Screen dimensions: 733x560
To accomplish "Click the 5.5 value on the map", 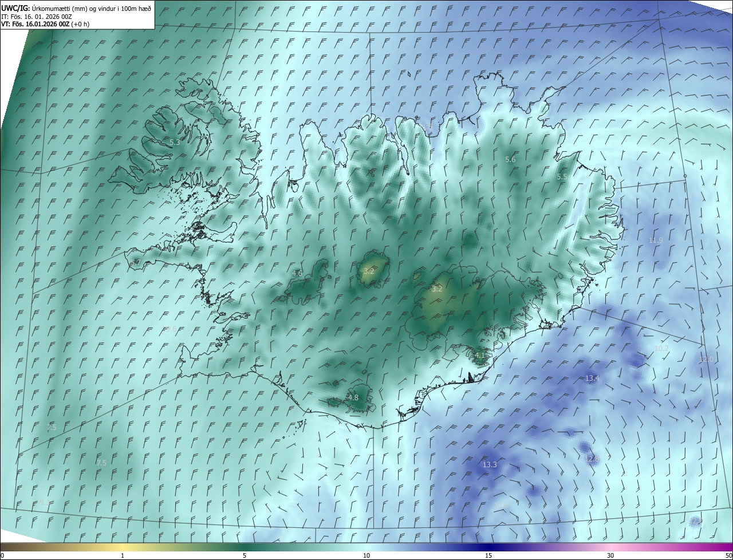I will (x=562, y=177).
